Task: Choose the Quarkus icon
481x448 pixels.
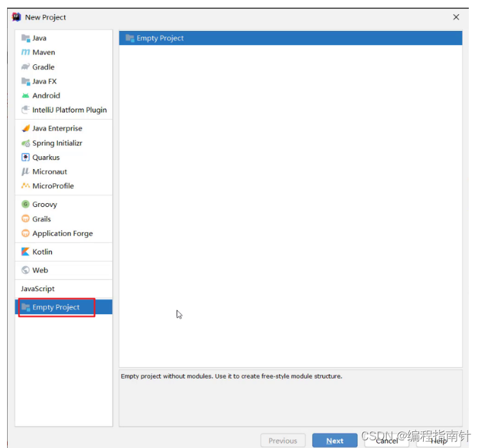Action: point(26,157)
